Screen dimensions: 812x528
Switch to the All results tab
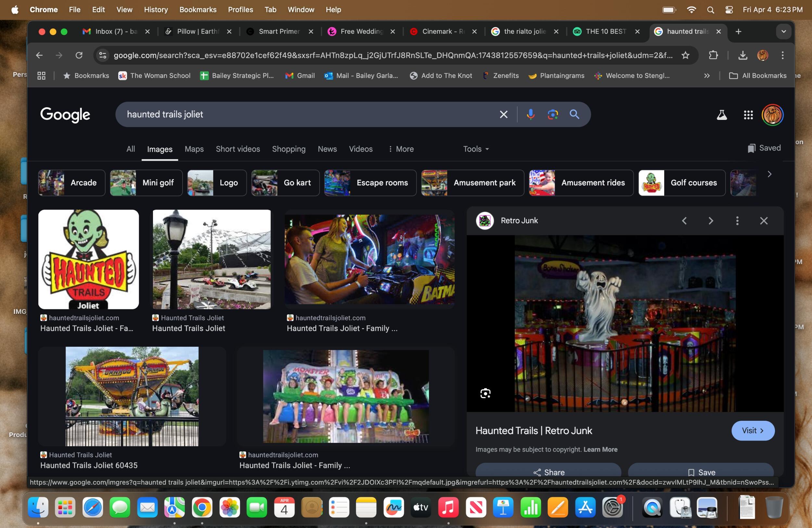point(131,149)
